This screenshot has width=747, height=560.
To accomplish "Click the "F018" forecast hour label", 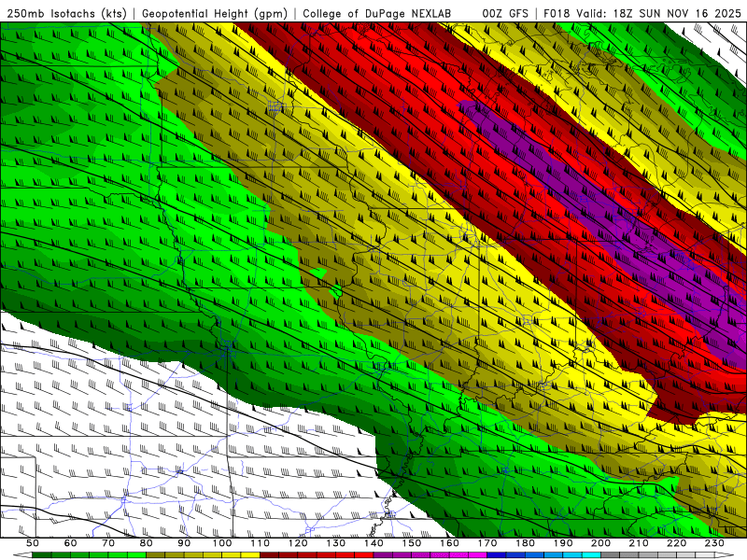I will point(557,14).
